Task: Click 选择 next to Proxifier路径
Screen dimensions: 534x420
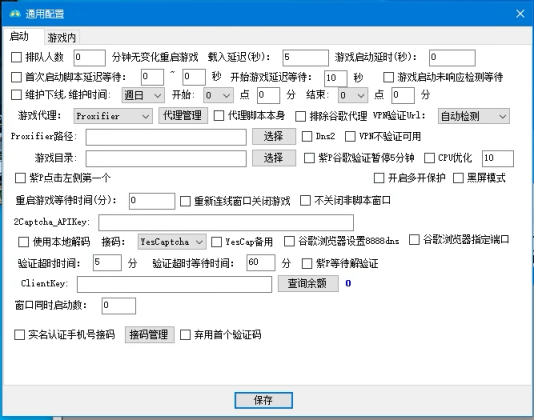Action: [274, 137]
